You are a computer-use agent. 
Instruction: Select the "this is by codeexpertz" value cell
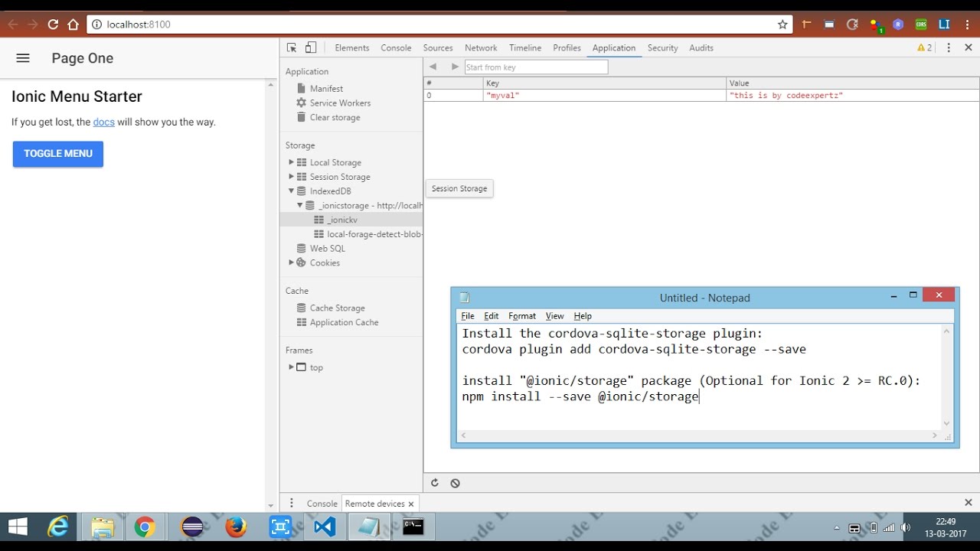(x=853, y=96)
